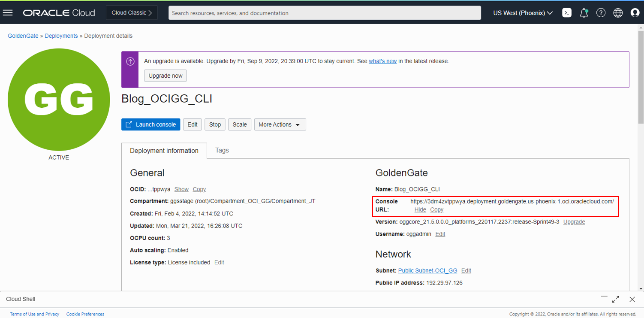The image size is (644, 318).
Task: Click the Console URL address text
Action: 512,201
